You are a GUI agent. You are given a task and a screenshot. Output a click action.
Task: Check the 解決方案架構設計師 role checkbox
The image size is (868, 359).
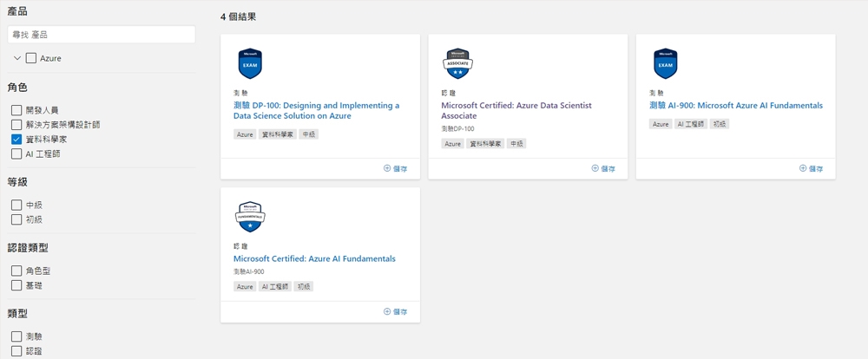click(x=16, y=125)
